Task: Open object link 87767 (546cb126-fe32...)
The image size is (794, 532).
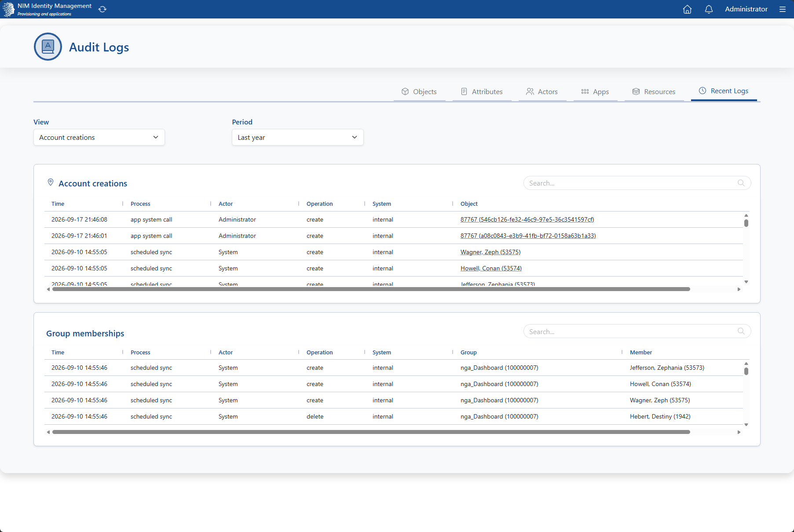Action: click(x=527, y=219)
